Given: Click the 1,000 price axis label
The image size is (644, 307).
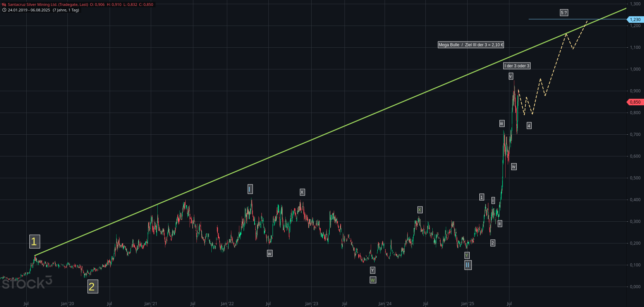Looking at the screenshot, I should click(635, 69).
